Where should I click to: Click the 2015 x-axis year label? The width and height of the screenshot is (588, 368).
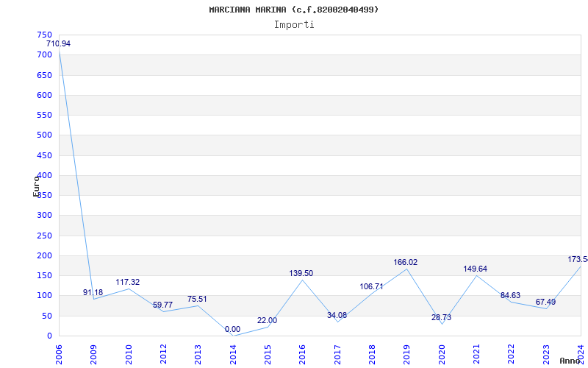(x=268, y=355)
